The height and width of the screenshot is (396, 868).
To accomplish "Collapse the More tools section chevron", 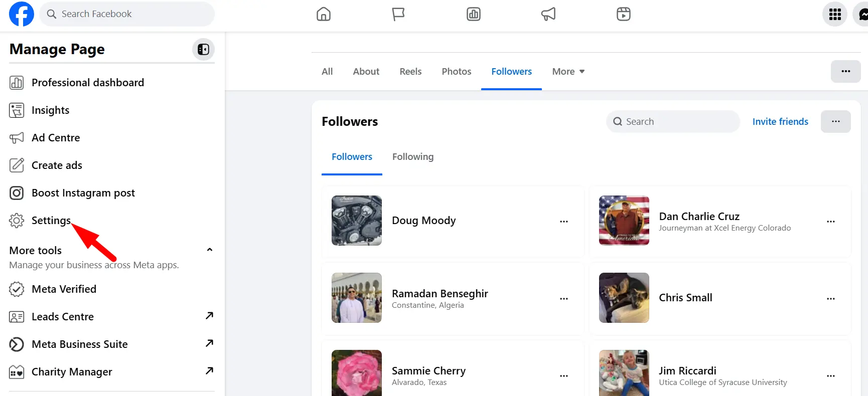I will point(210,250).
